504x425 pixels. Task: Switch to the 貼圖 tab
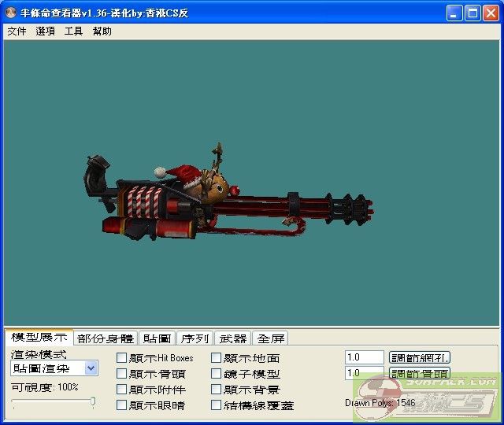tap(156, 338)
